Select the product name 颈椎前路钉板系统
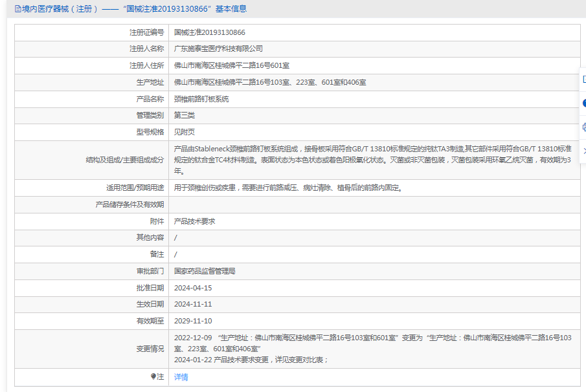Viewport: 586px width, 392px height. [x=201, y=99]
